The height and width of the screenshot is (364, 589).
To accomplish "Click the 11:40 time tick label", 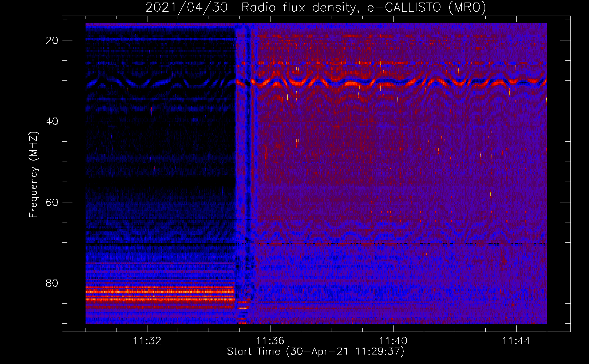I will [x=393, y=341].
